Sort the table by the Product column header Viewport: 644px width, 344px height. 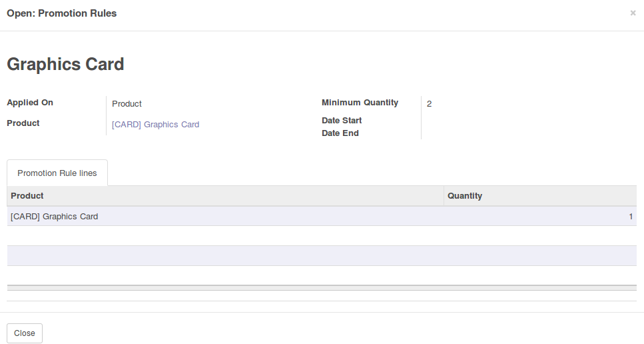[27, 195]
